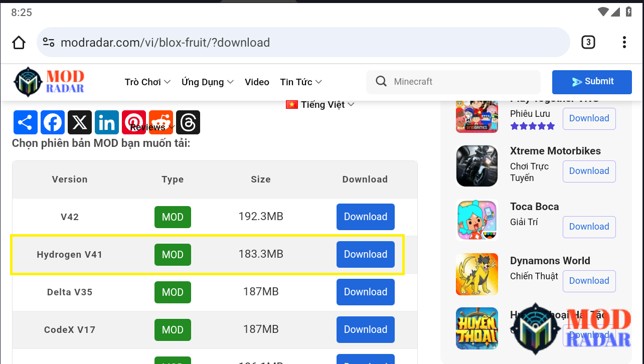Click MOD badge in Hydrogen V41 row

pyautogui.click(x=173, y=255)
